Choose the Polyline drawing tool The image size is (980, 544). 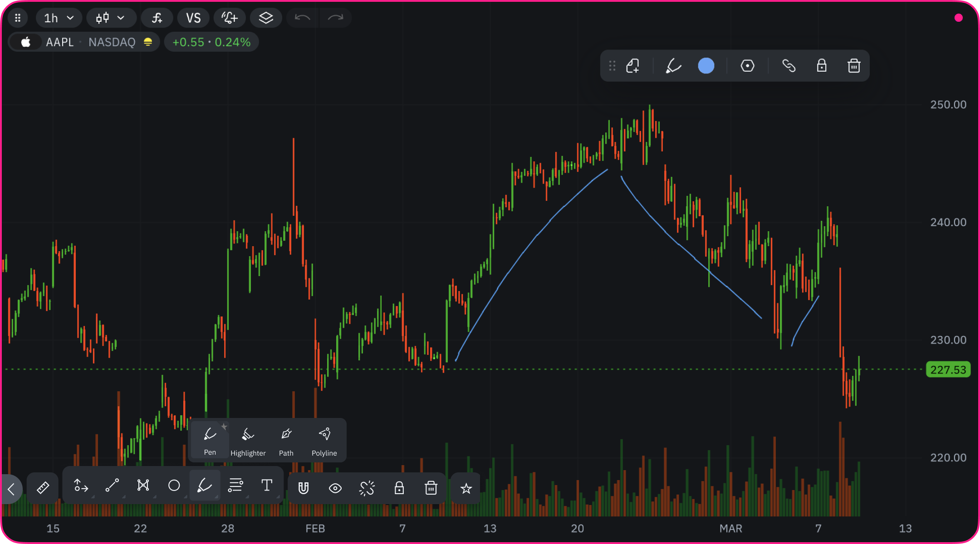[324, 441]
